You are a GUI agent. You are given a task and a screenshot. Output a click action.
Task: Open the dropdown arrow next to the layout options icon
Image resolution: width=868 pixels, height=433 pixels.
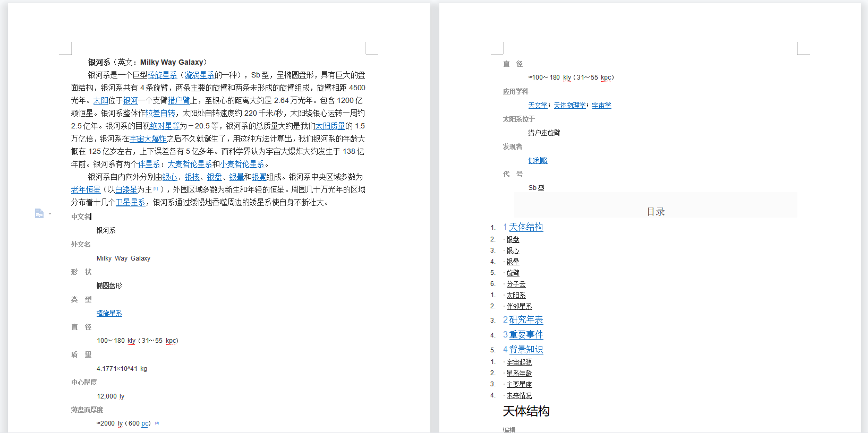pos(50,214)
